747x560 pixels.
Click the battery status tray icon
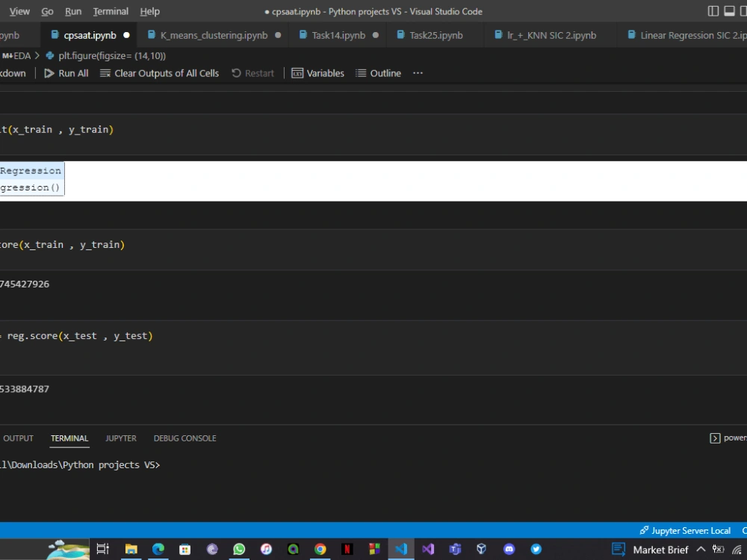coord(718,550)
